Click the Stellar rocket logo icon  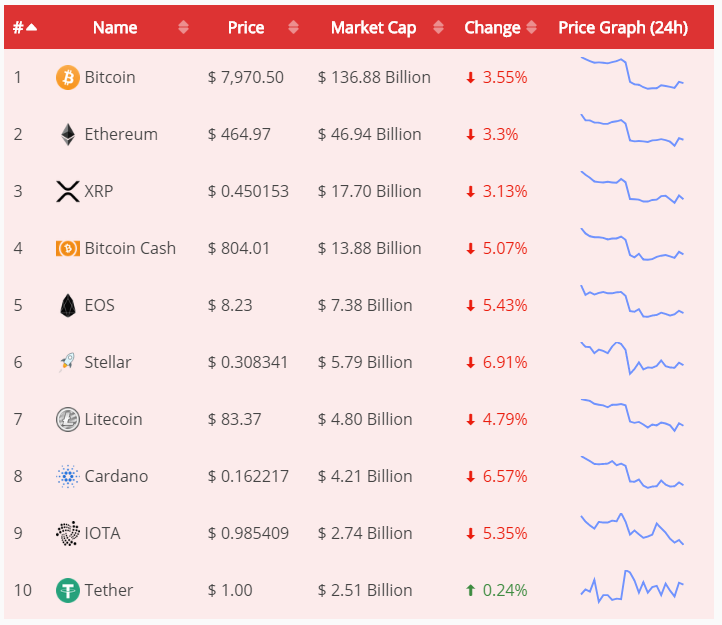(x=67, y=362)
